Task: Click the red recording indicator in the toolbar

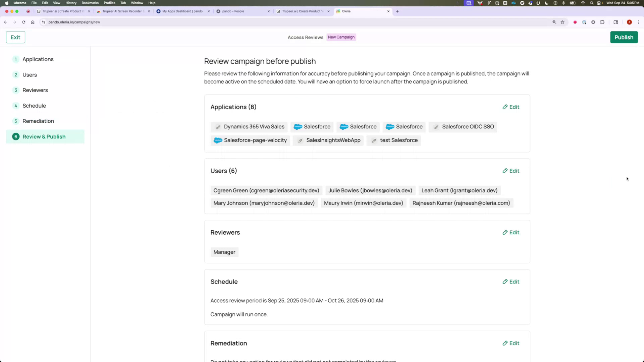Action: (x=575, y=22)
